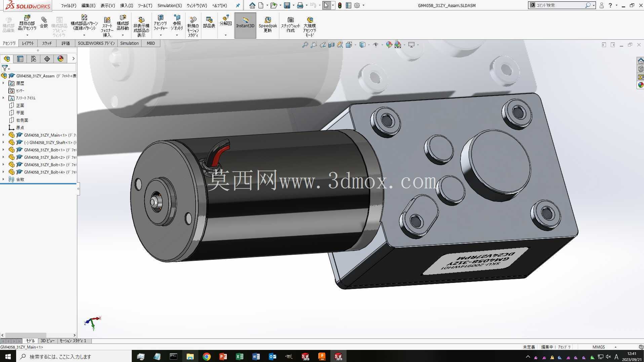The width and height of the screenshot is (644, 362).
Task: Select 正面 plane in tree
Action: click(20, 105)
